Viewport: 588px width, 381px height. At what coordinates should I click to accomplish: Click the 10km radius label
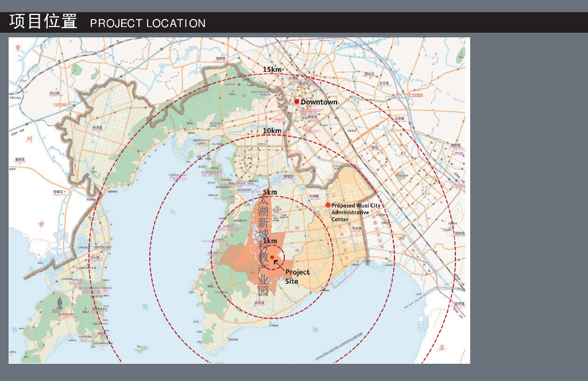pyautogui.click(x=272, y=131)
